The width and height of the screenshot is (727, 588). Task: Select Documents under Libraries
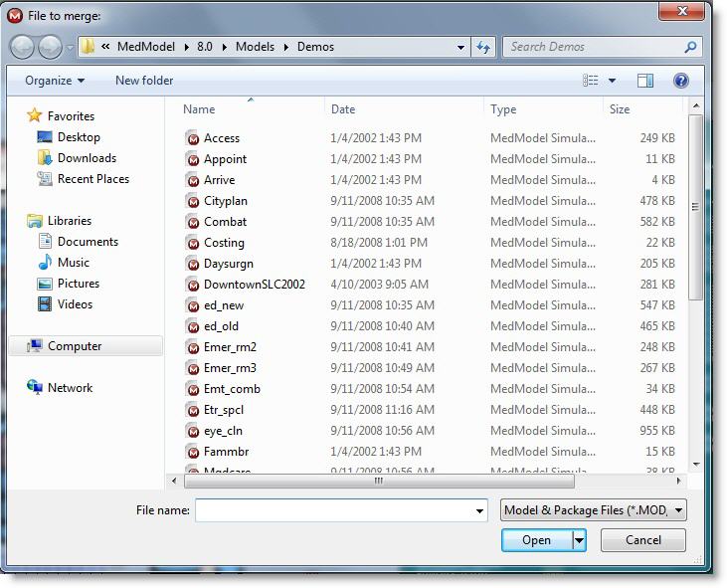click(89, 242)
